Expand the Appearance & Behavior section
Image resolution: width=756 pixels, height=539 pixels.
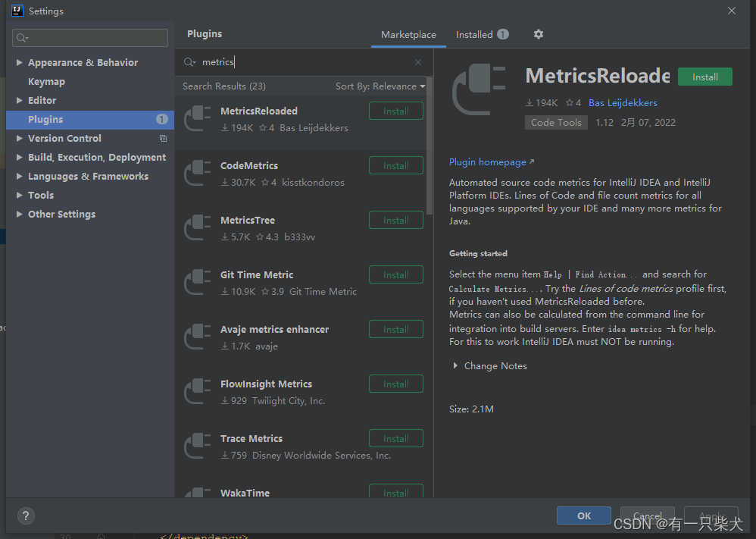[20, 63]
